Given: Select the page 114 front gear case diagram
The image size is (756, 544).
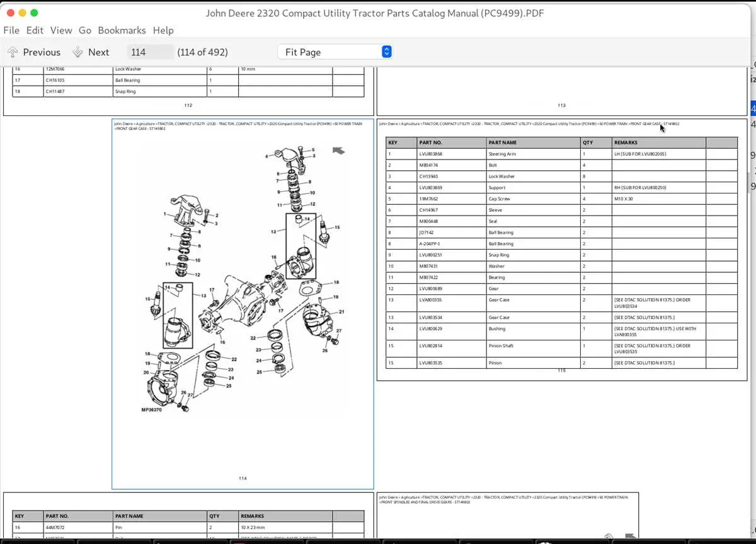Looking at the screenshot, I should pyautogui.click(x=243, y=304).
